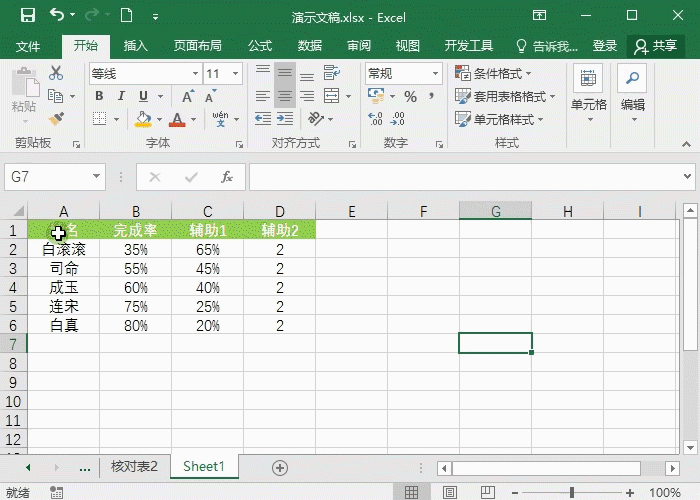Open the text orientation options
The height and width of the screenshot is (500, 700).
pos(317,119)
